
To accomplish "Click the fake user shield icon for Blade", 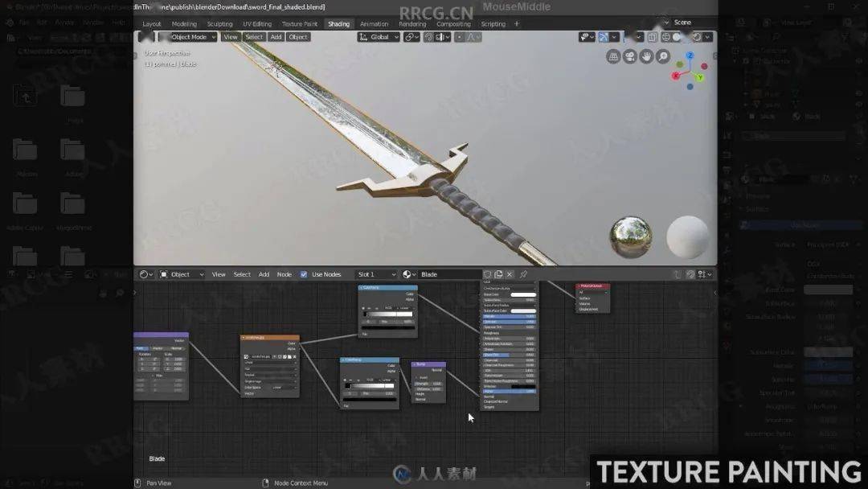I will click(487, 274).
